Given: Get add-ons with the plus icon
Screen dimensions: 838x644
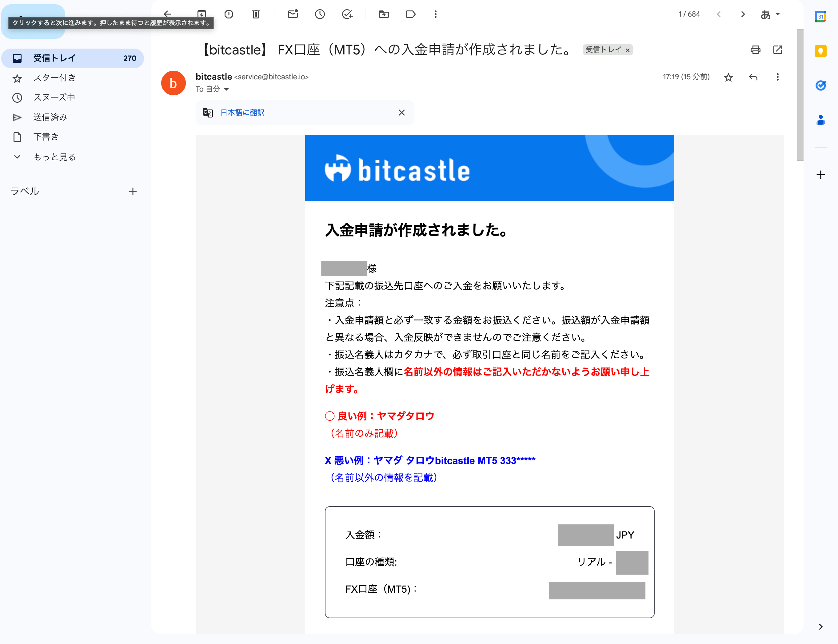Looking at the screenshot, I should tap(821, 175).
